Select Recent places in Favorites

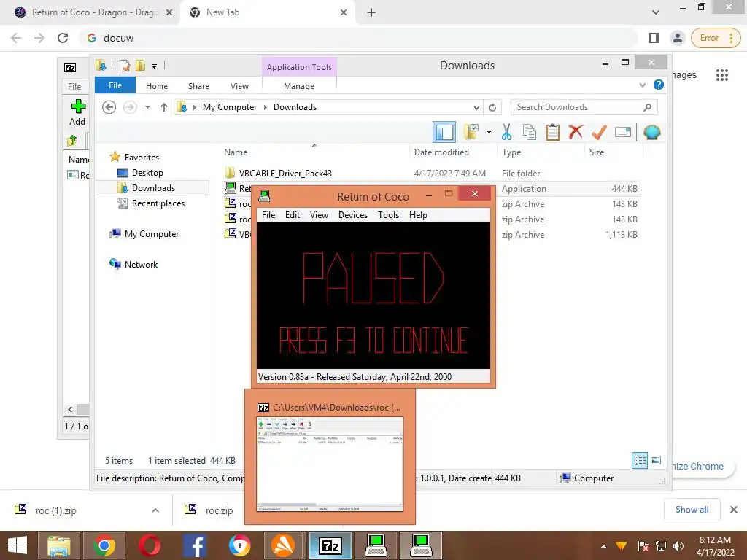click(x=158, y=203)
